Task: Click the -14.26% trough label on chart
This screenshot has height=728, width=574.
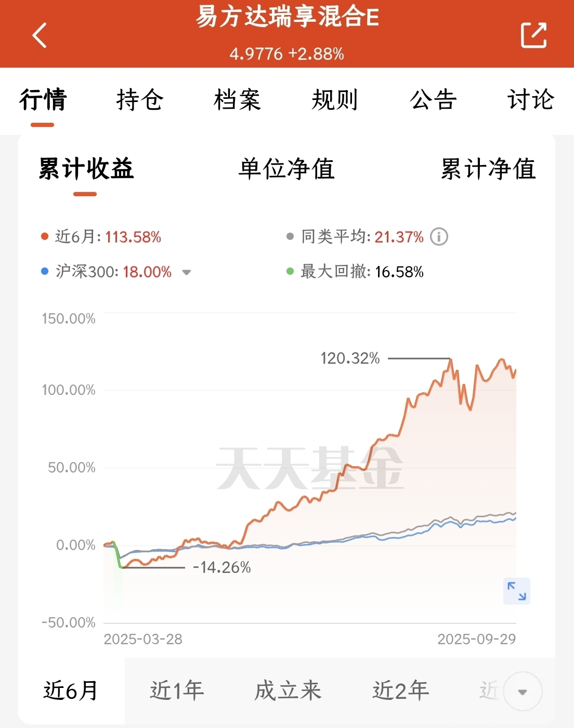Action: [221, 567]
